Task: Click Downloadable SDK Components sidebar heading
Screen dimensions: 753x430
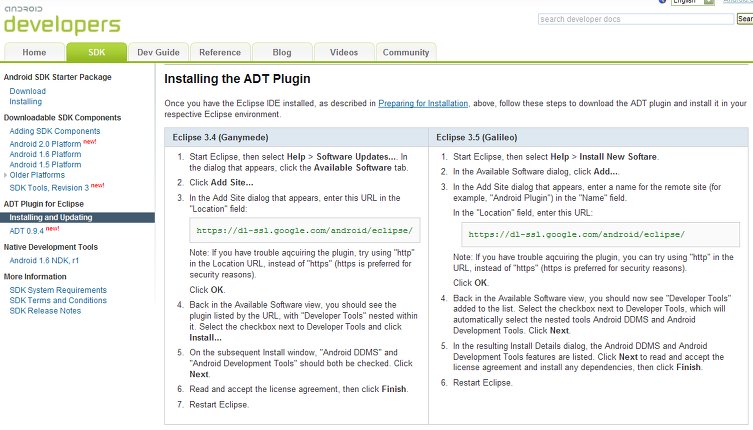Action: tap(62, 118)
